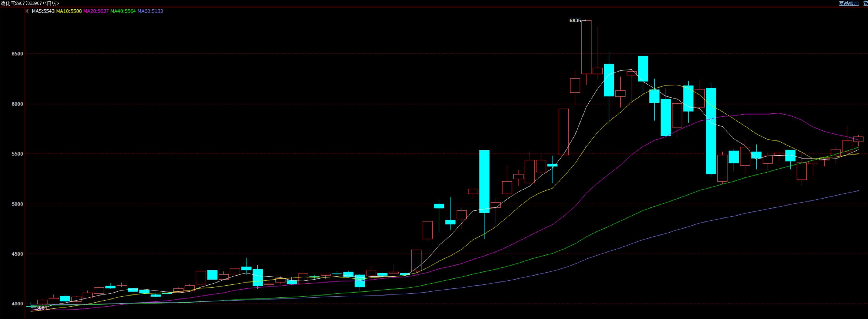Select the green MA40:5564 indicator label
The height and width of the screenshot is (319, 868).
pos(123,11)
